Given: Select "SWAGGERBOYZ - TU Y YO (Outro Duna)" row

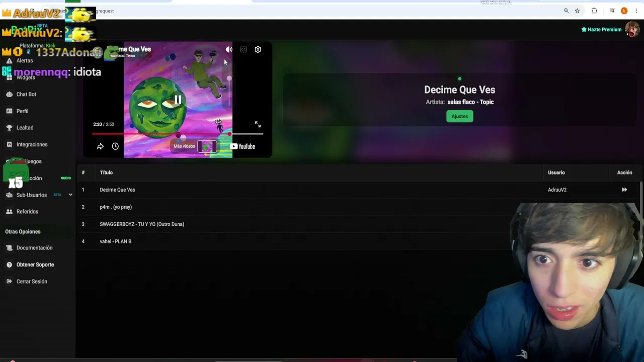Looking at the screenshot, I should (142, 224).
